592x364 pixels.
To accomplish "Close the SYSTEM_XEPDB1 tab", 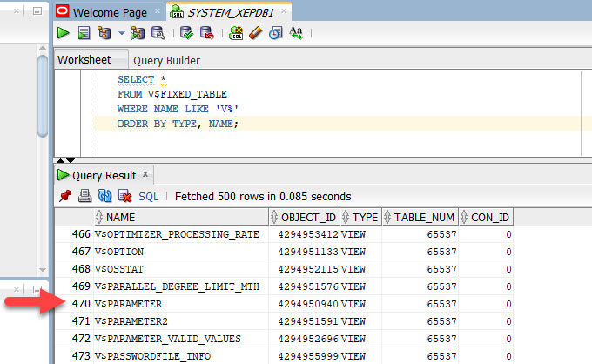I will pyautogui.click(x=284, y=11).
